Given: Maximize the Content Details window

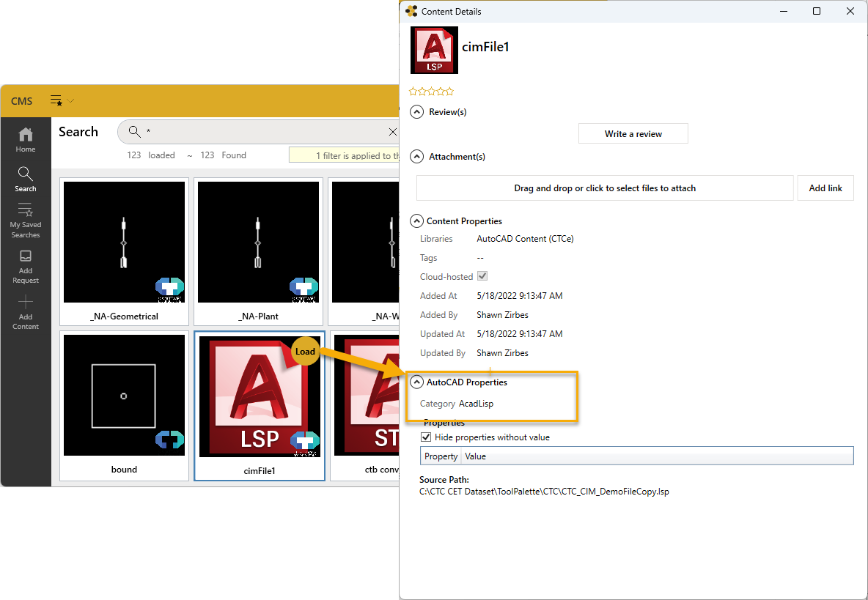Looking at the screenshot, I should tap(817, 11).
